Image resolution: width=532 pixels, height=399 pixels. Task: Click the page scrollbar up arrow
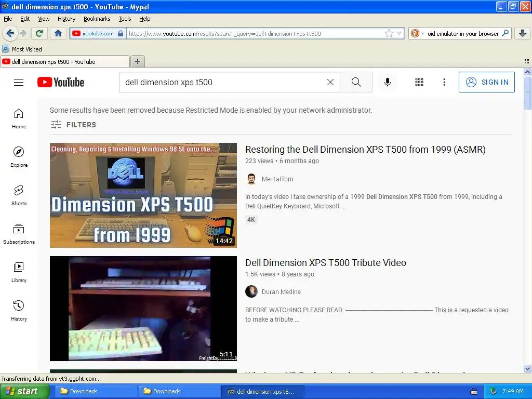coord(527,72)
